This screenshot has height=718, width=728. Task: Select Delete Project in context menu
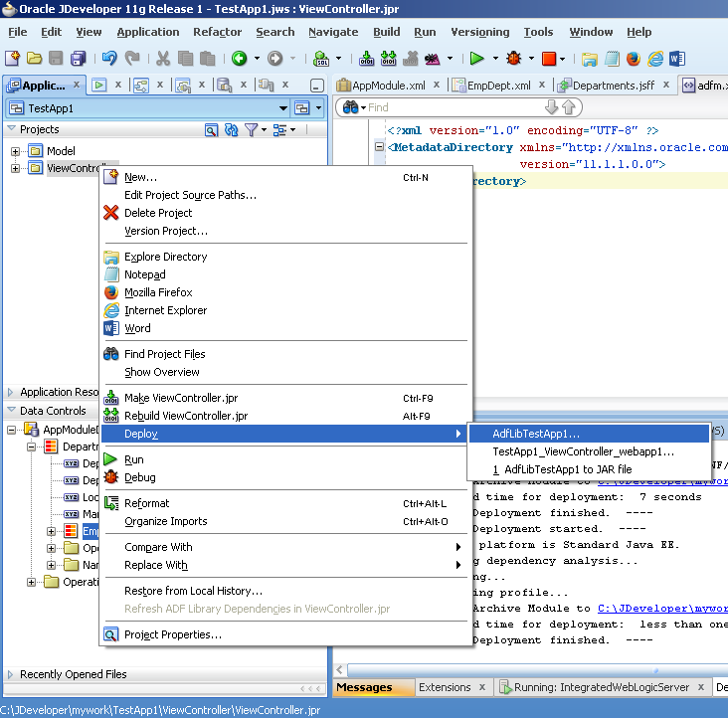[286, 213]
